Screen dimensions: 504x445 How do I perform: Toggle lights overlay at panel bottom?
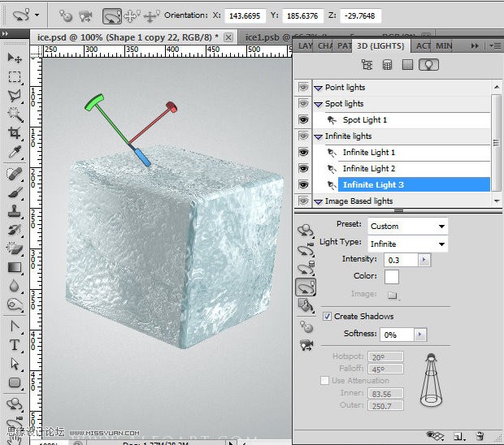tap(434, 436)
